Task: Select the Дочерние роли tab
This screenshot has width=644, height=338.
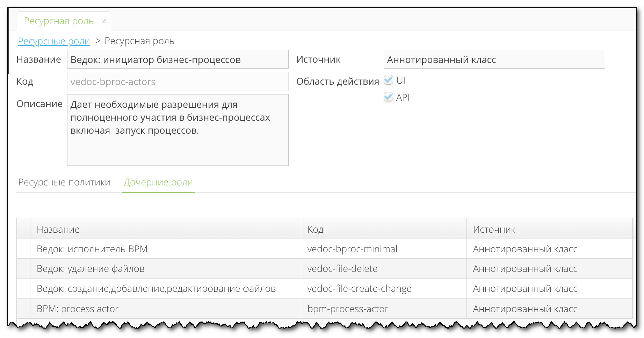Action: pos(158,182)
